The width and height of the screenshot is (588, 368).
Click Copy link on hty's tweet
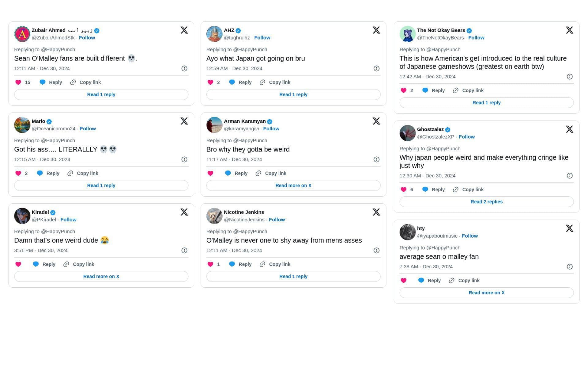click(x=464, y=280)
